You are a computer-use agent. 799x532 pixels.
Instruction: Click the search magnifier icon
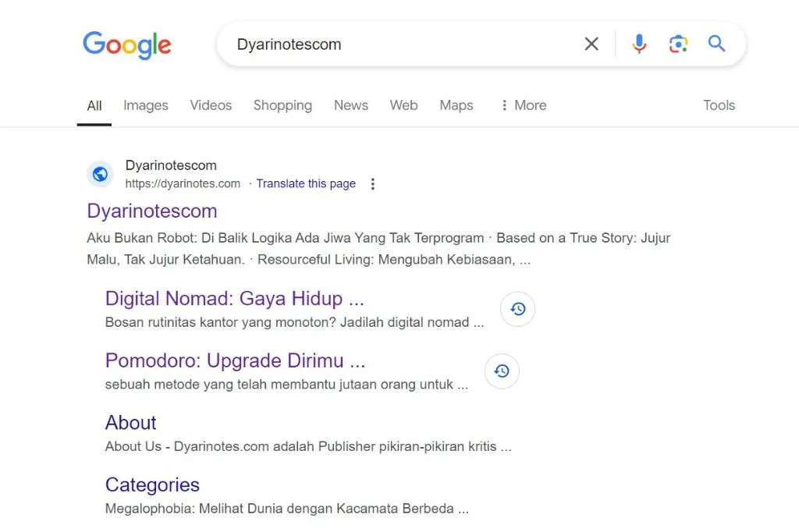tap(716, 44)
